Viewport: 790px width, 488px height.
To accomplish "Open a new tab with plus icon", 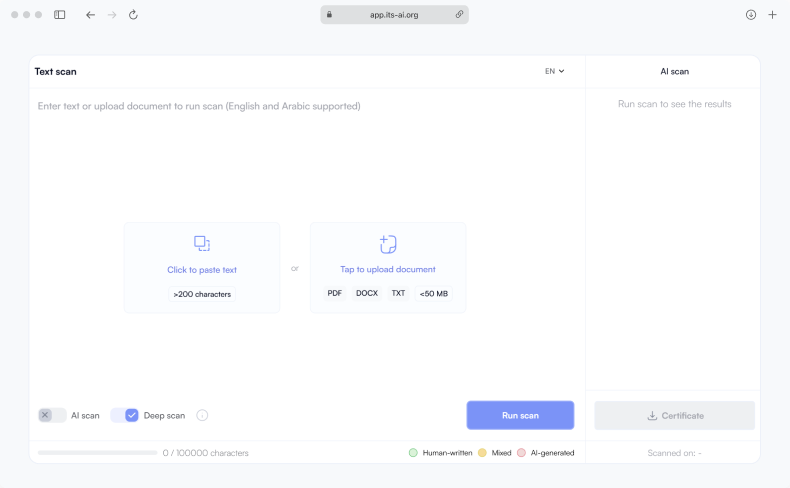I will coord(772,15).
